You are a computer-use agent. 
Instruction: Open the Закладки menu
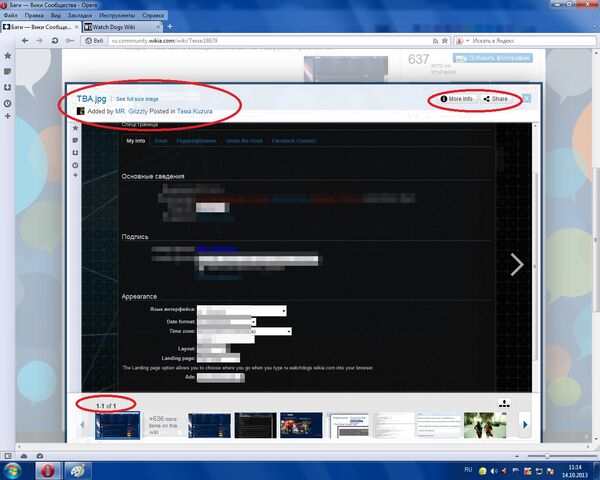point(80,15)
